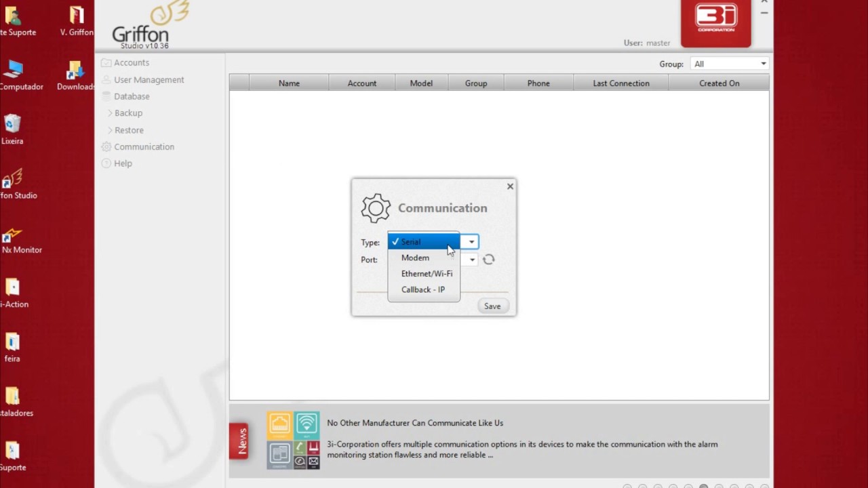Viewport: 868px width, 488px height.
Task: Open the Group filter dropdown
Action: pos(729,64)
